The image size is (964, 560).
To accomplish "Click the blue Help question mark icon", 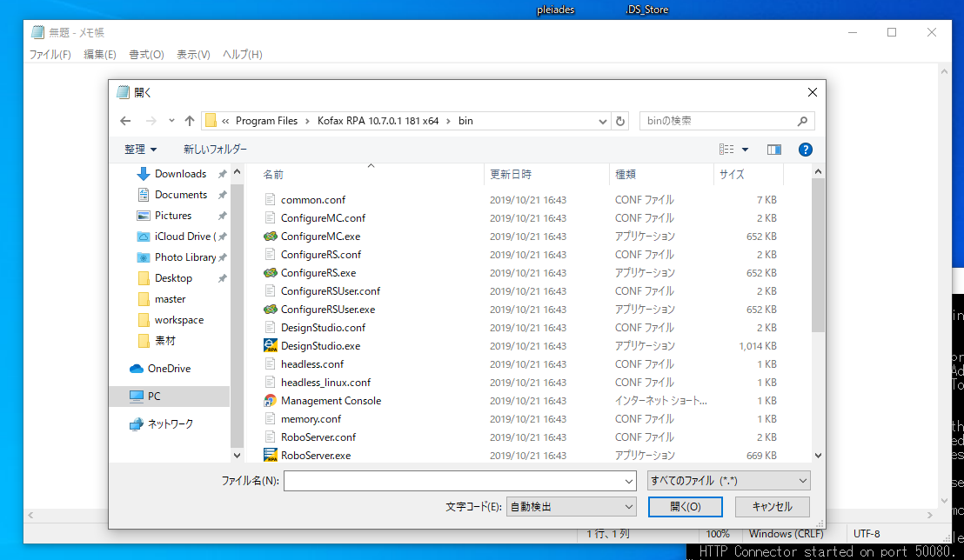I will 805,149.
